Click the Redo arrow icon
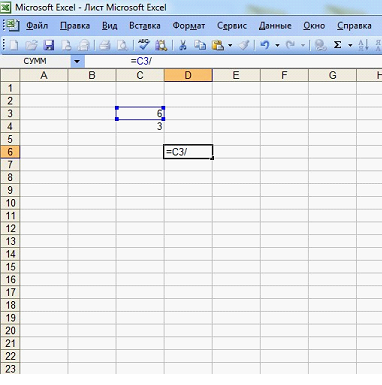 pos(290,45)
